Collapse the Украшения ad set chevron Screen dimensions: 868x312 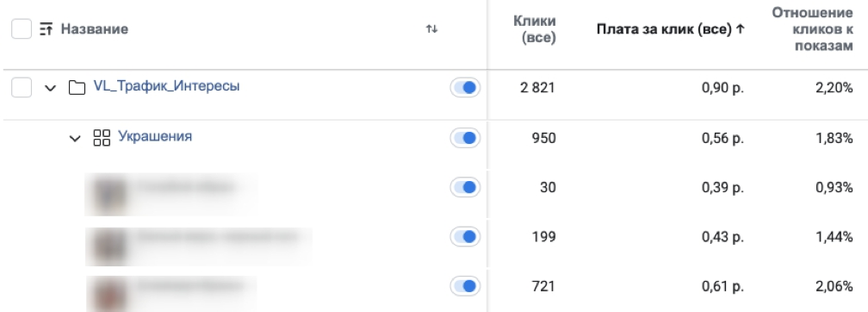(75, 138)
